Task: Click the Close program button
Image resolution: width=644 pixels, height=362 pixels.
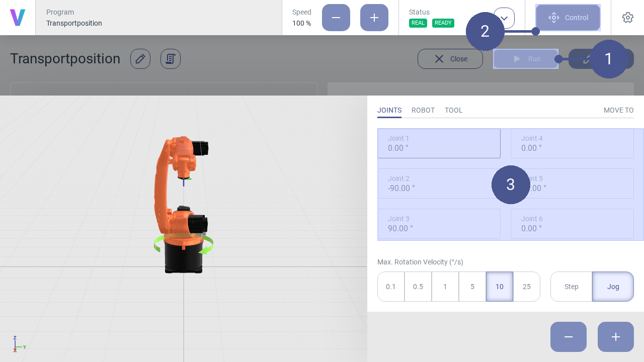Action: [x=450, y=59]
